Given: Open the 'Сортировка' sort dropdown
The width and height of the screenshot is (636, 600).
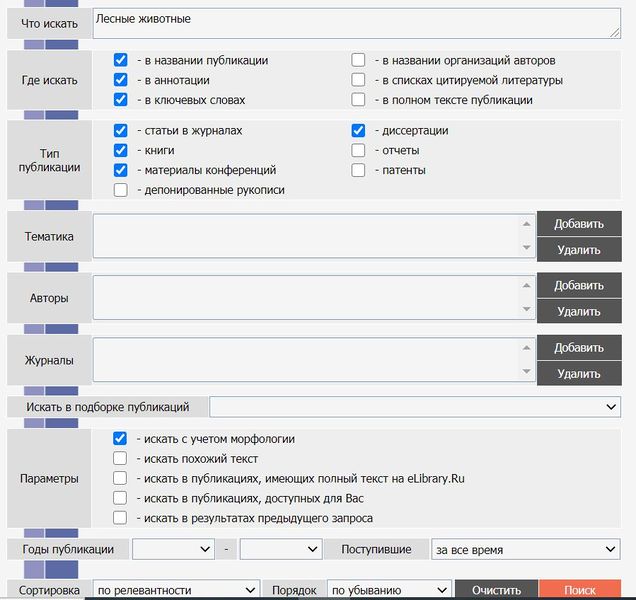Looking at the screenshot, I should click(176, 590).
